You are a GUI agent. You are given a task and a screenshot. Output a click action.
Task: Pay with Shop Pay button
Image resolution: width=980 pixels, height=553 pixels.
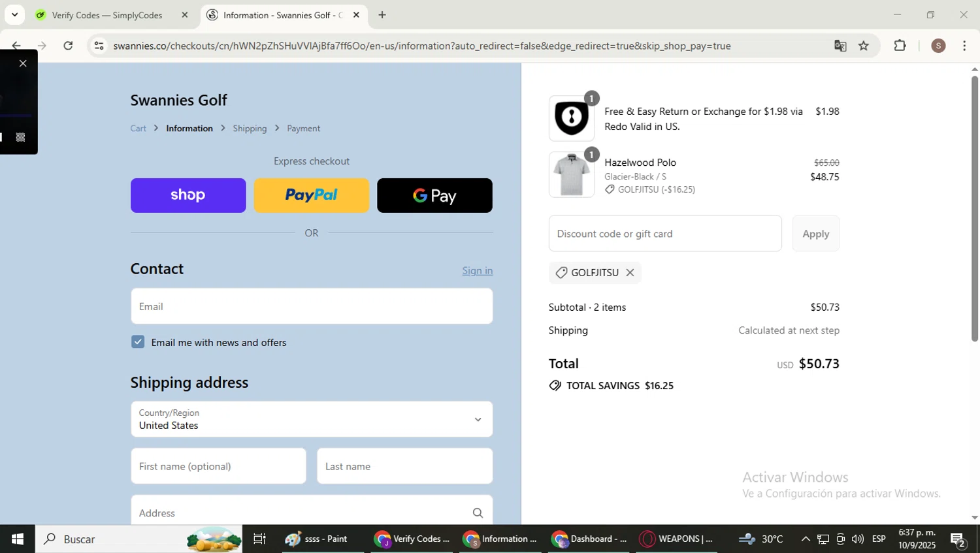tap(188, 195)
